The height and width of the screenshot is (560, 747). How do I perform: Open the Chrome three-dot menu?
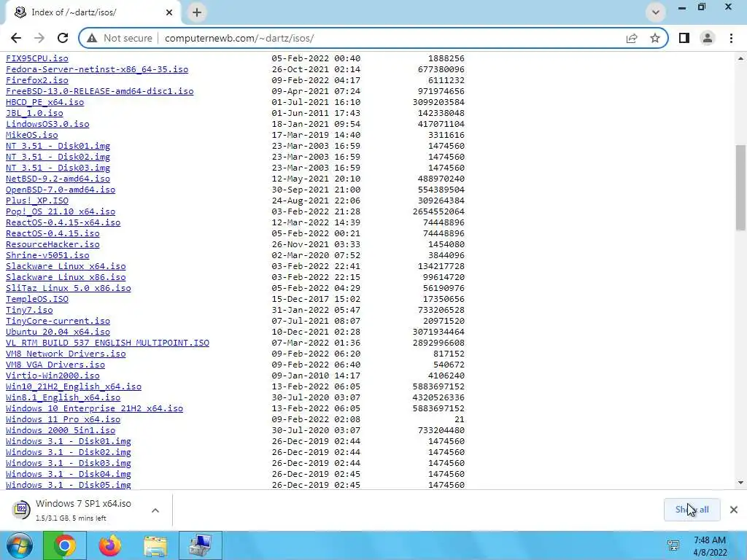coord(731,38)
